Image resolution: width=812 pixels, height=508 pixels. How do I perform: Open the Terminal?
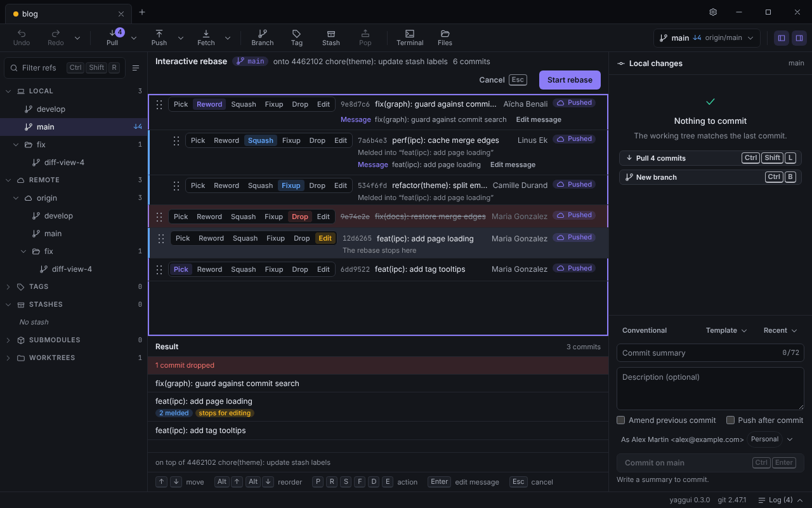tap(410, 37)
